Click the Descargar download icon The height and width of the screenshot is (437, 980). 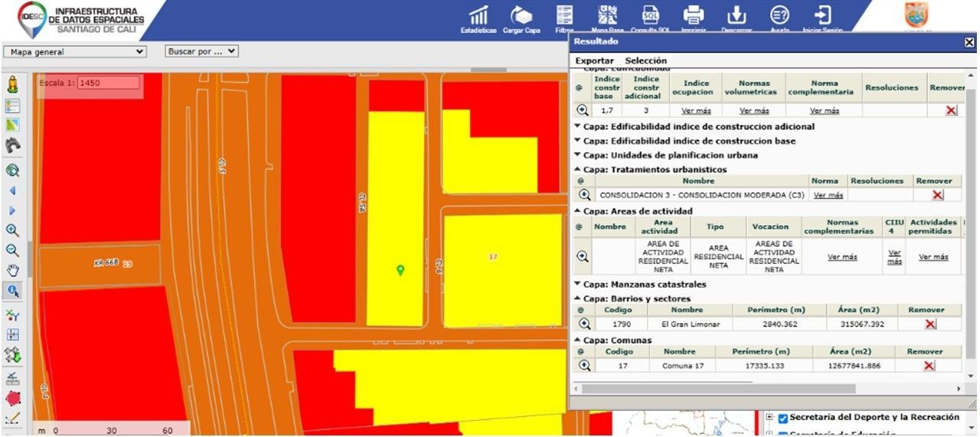736,15
